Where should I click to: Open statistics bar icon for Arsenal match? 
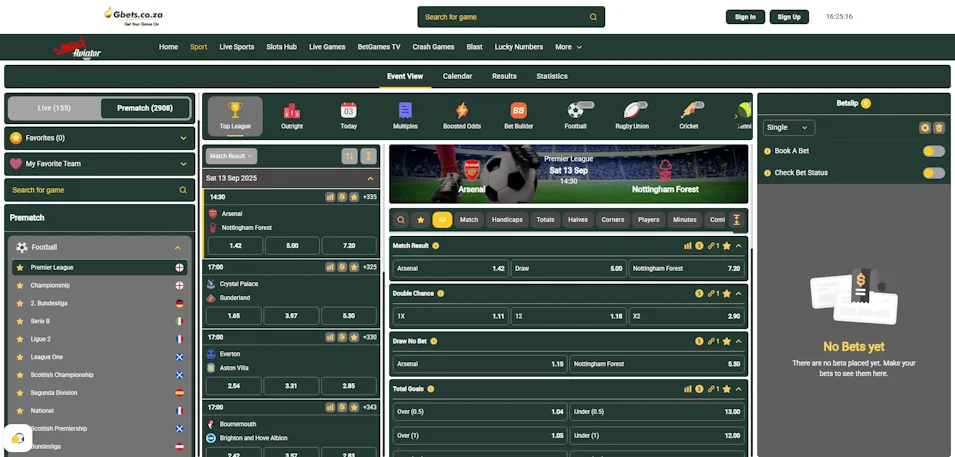click(x=331, y=197)
